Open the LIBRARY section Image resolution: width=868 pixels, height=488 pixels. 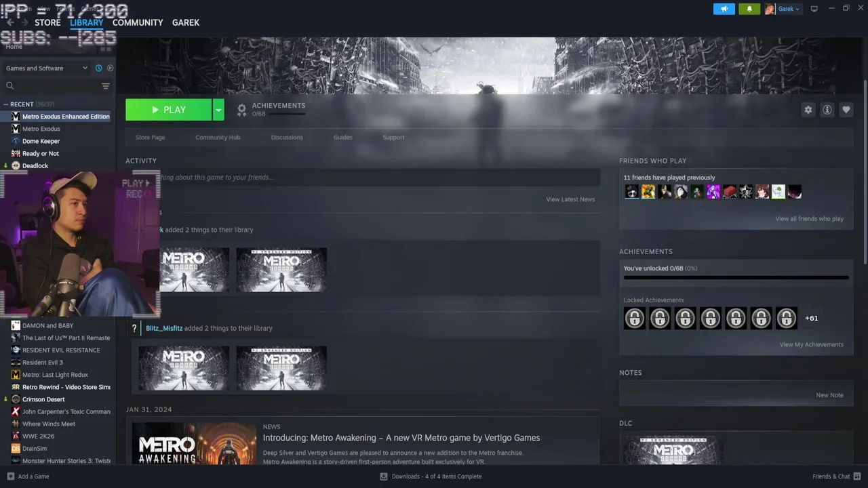(87, 22)
